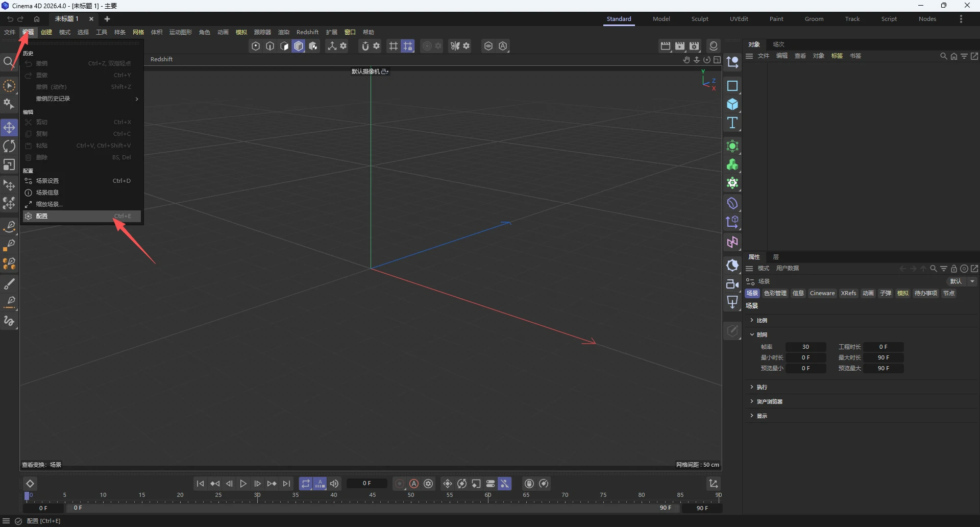Viewport: 980px width, 527px height.
Task: Add a Text spline object
Action: (732, 123)
